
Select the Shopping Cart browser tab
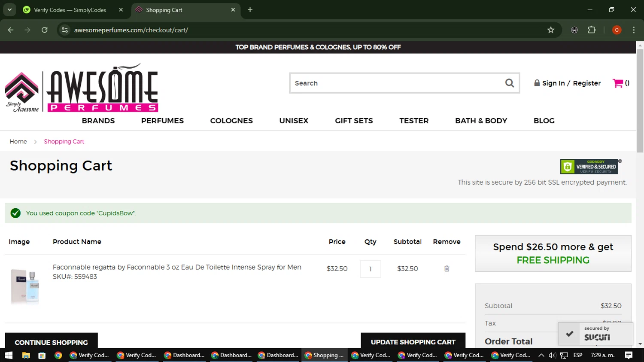click(x=185, y=10)
